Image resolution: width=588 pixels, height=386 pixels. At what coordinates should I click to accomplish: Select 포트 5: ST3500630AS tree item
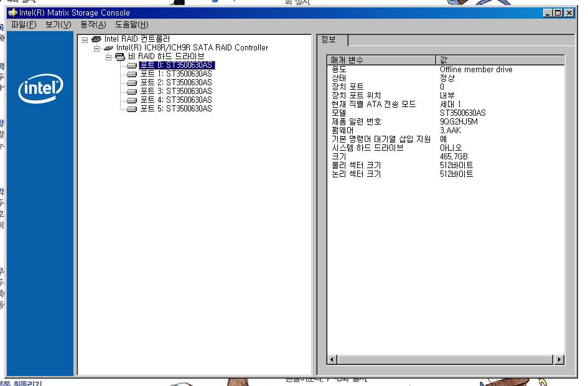click(x=176, y=108)
